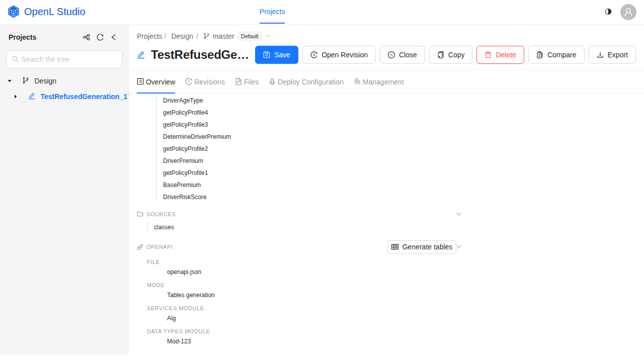Image resolution: width=644 pixels, height=362 pixels.
Task: Refresh the Projects tree
Action: pyautogui.click(x=100, y=37)
